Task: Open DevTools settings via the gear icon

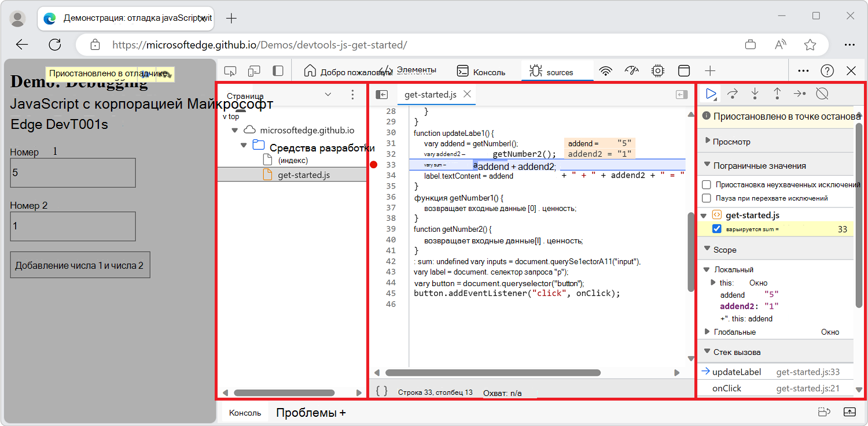Action: coord(657,70)
